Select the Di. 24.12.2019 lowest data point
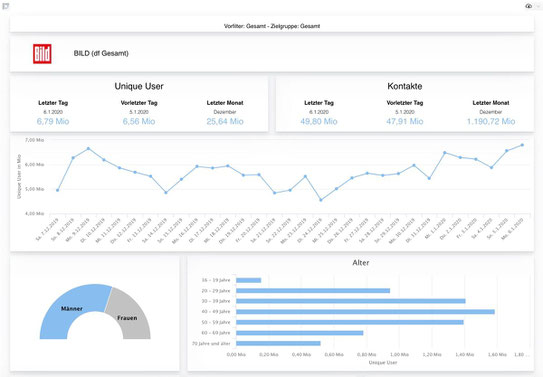 click(321, 200)
